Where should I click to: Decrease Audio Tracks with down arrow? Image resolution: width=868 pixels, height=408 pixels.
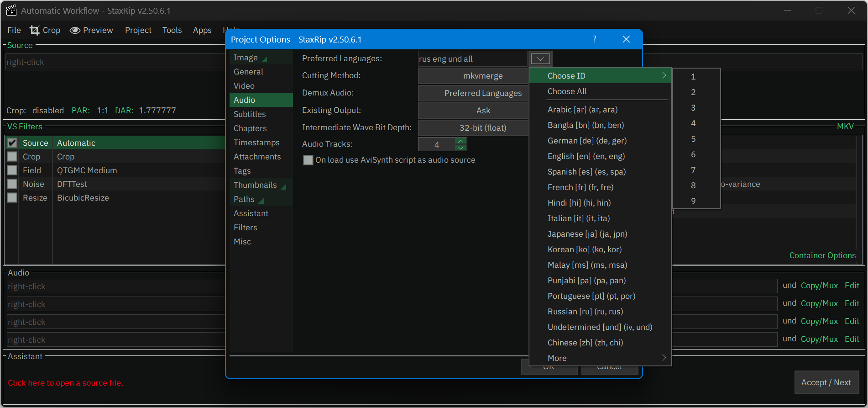pyautogui.click(x=461, y=148)
